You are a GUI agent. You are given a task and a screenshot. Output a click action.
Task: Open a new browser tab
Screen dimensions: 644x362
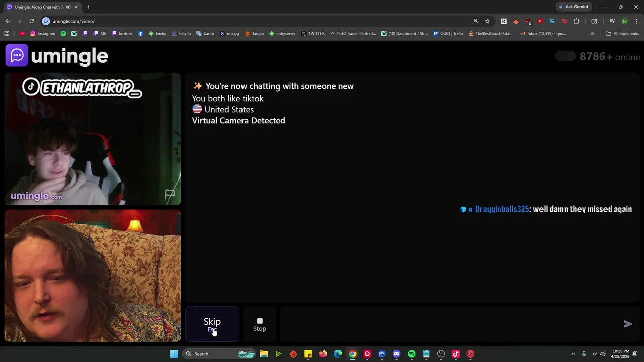[88, 7]
